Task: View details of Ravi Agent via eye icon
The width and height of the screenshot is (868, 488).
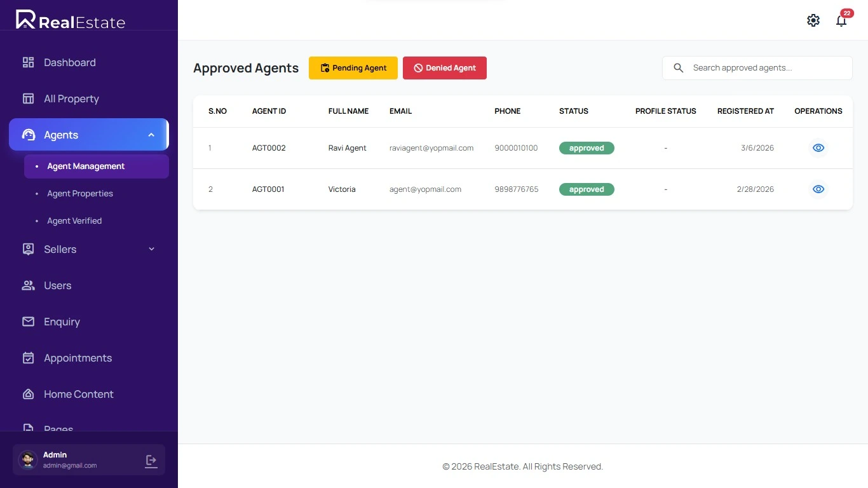Action: 818,148
